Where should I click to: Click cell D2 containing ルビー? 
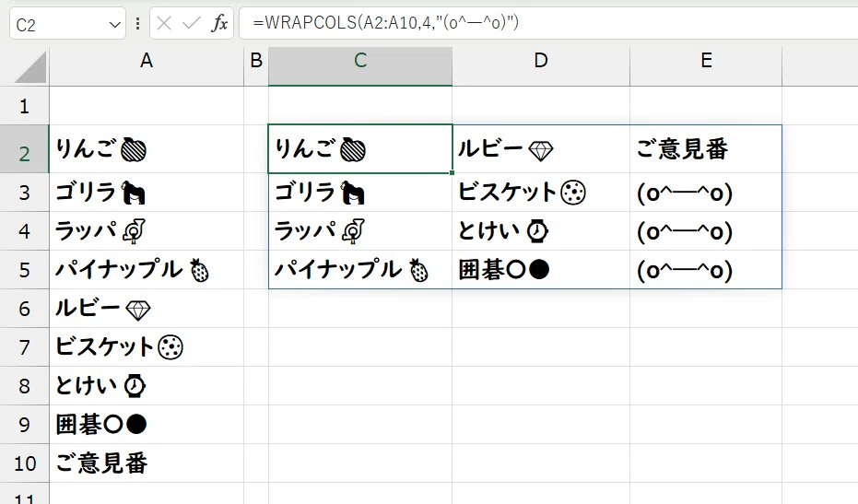pos(541,149)
